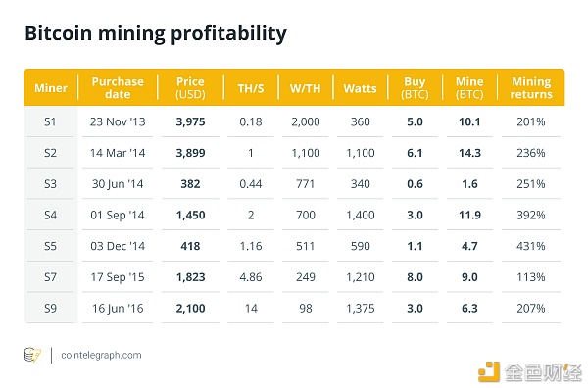The width and height of the screenshot is (588, 388).
Task: Click the Mine (BTC) column header
Action: 469,88
